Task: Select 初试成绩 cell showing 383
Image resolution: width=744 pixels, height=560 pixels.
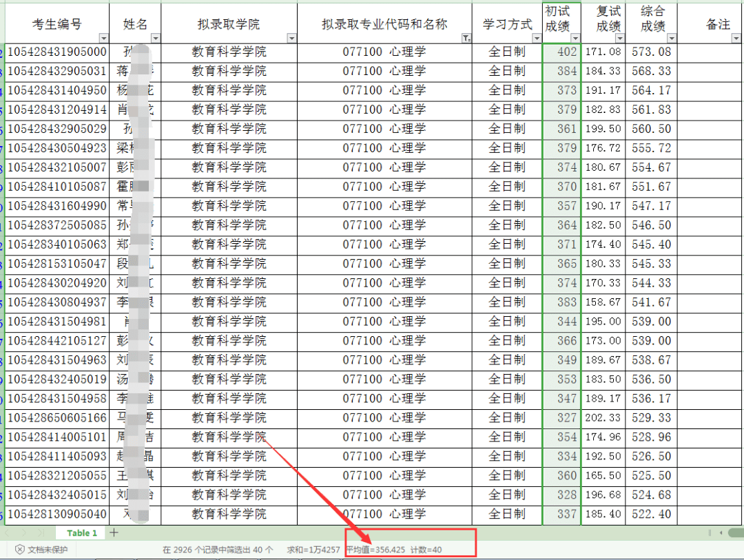Action: point(562,303)
